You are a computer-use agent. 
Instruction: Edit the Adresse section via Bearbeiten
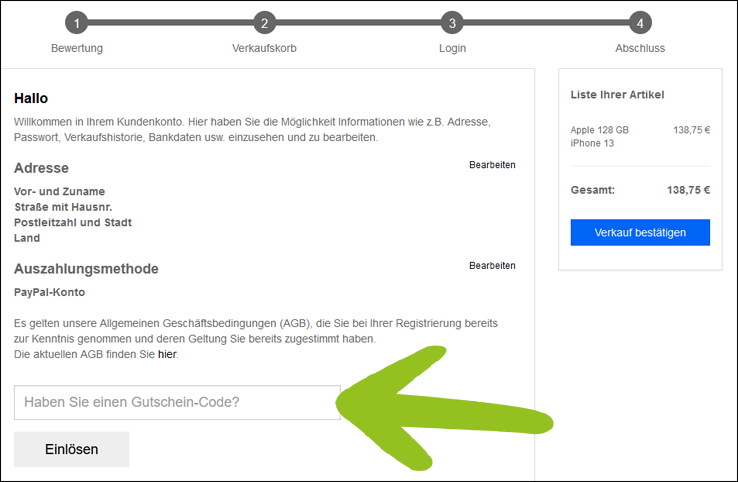tap(492, 165)
